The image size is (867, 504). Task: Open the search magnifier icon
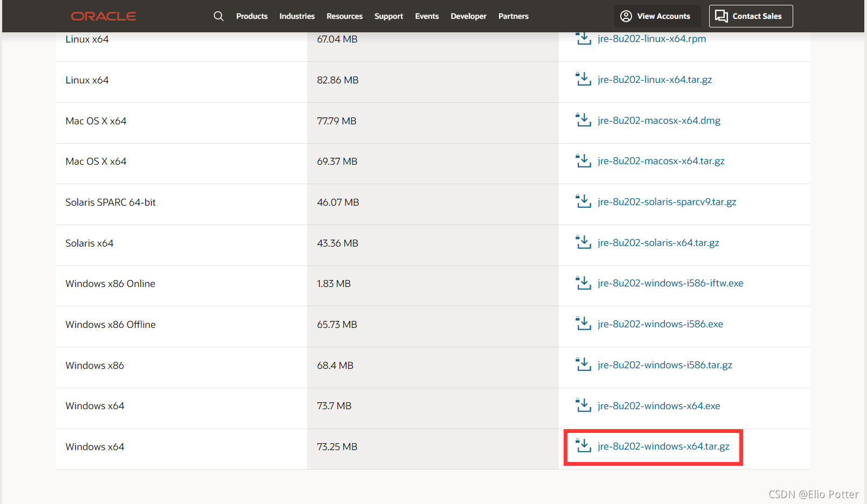point(218,16)
